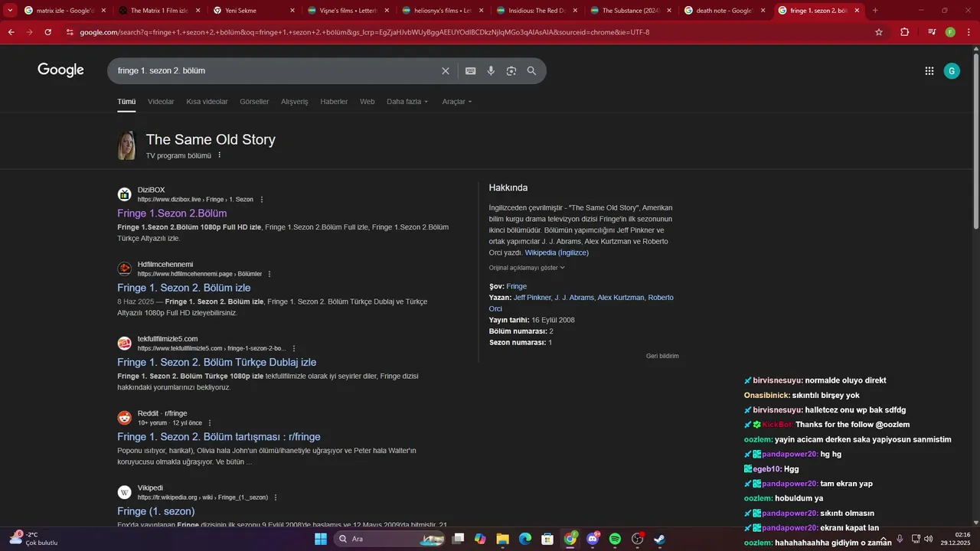Go to the Google logo homepage
This screenshot has height=551, width=980.
(60, 70)
